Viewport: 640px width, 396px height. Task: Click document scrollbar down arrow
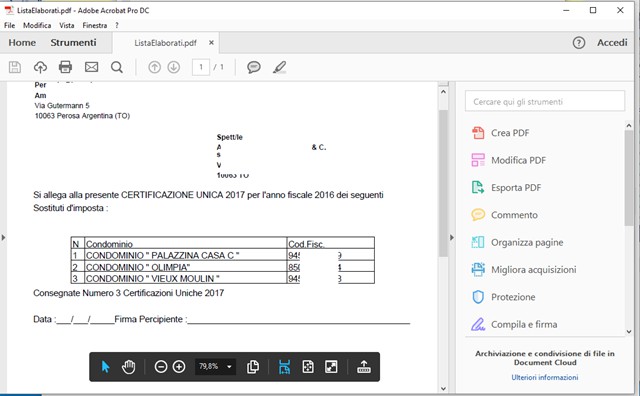(443, 388)
